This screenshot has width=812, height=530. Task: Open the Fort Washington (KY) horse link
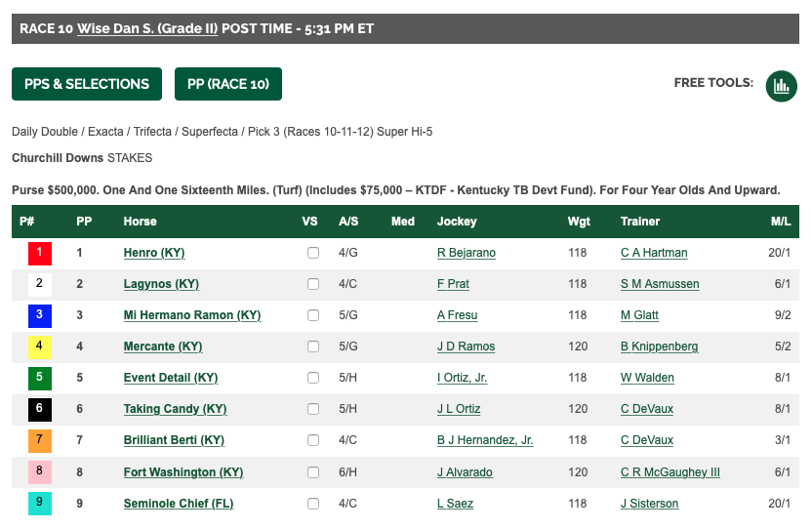183,472
